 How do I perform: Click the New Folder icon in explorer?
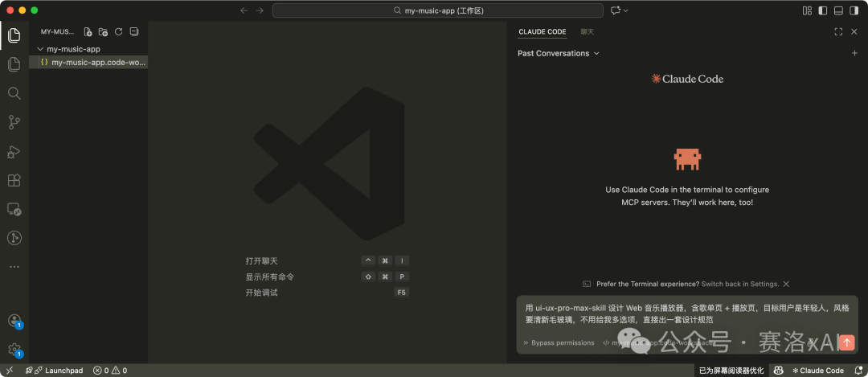tap(103, 32)
